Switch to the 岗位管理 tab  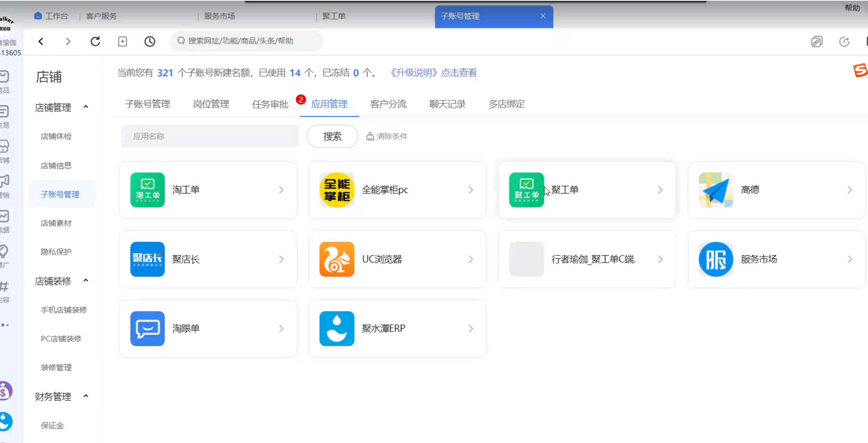pos(211,104)
